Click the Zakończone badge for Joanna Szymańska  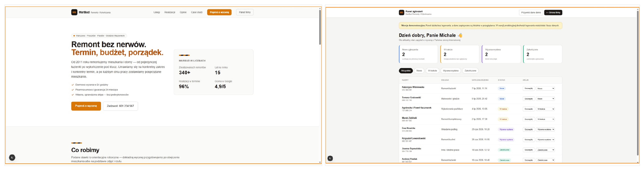click(504, 150)
